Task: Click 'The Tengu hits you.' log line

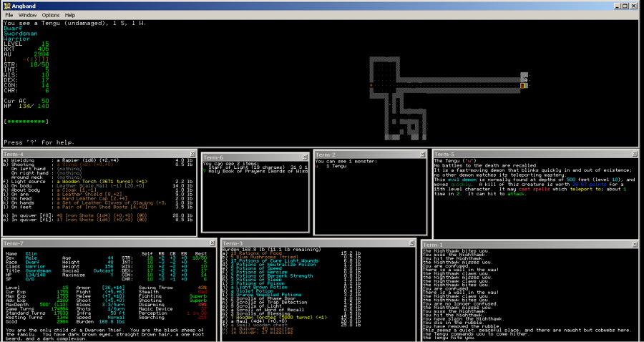Action: click(448, 338)
